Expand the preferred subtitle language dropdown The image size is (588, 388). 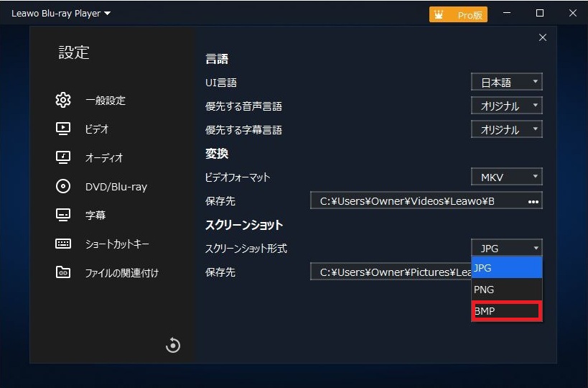point(506,129)
